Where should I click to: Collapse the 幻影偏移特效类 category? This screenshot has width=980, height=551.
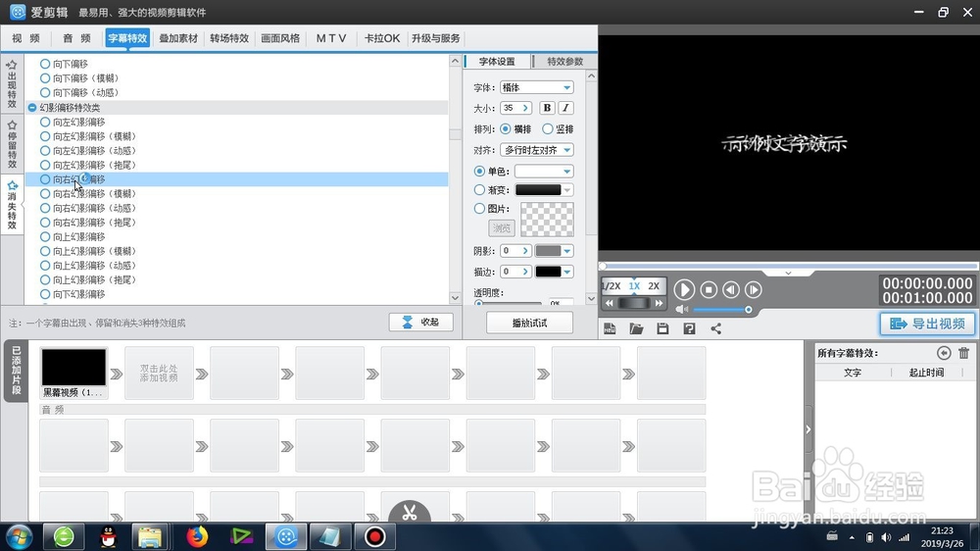tap(32, 108)
